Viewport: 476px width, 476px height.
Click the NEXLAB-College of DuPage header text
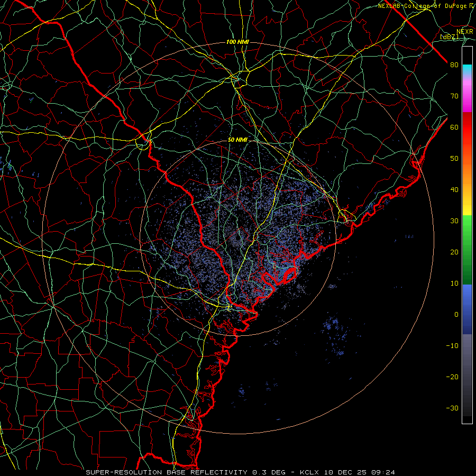[422, 6]
